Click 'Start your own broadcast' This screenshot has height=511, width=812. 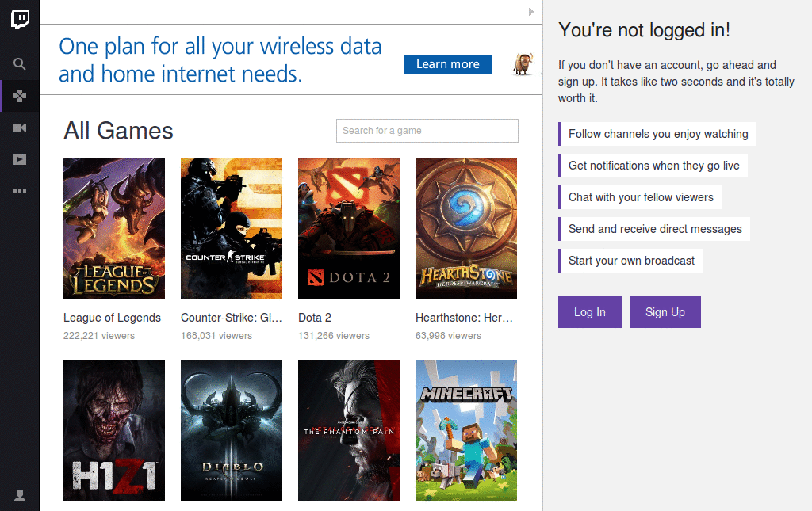[x=631, y=261]
